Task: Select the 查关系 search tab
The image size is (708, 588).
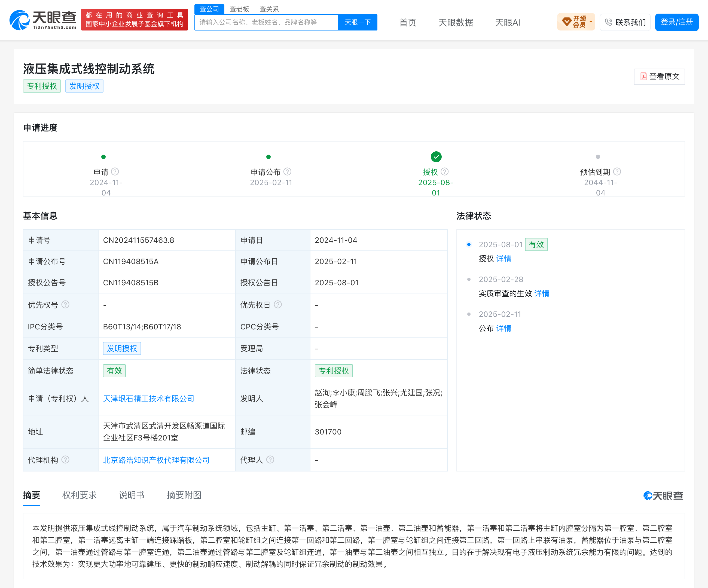Action: tap(269, 9)
